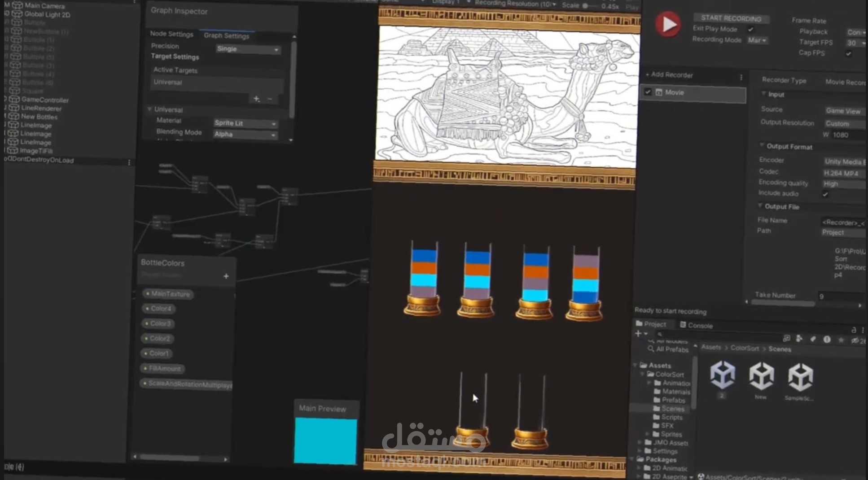Viewport: 868px width, 480px height.
Task: Switch to the Graph Settings tab
Action: (226, 35)
